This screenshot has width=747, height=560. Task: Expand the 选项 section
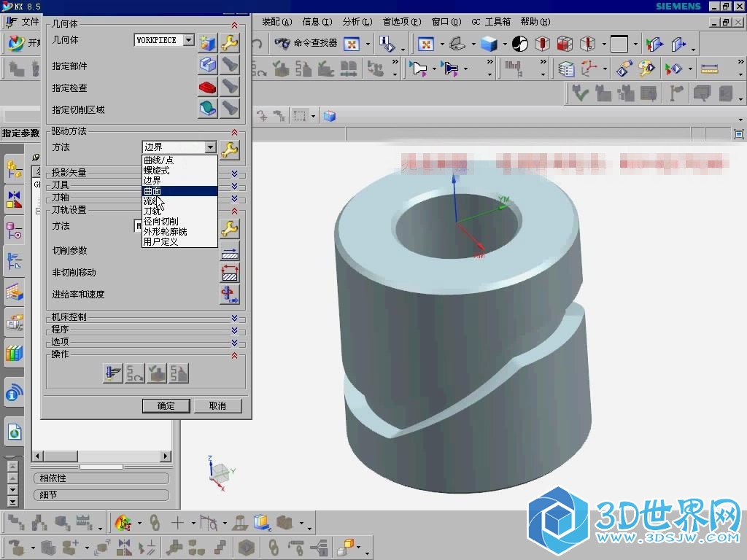coord(233,343)
